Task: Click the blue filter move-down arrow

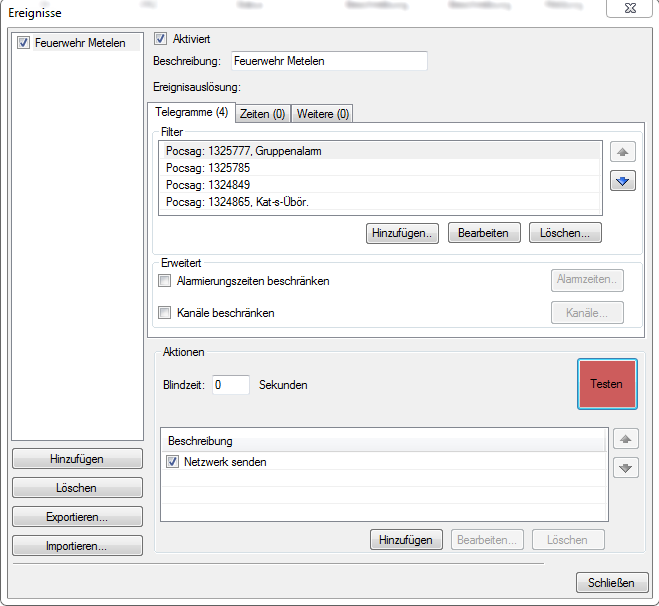Action: click(623, 182)
